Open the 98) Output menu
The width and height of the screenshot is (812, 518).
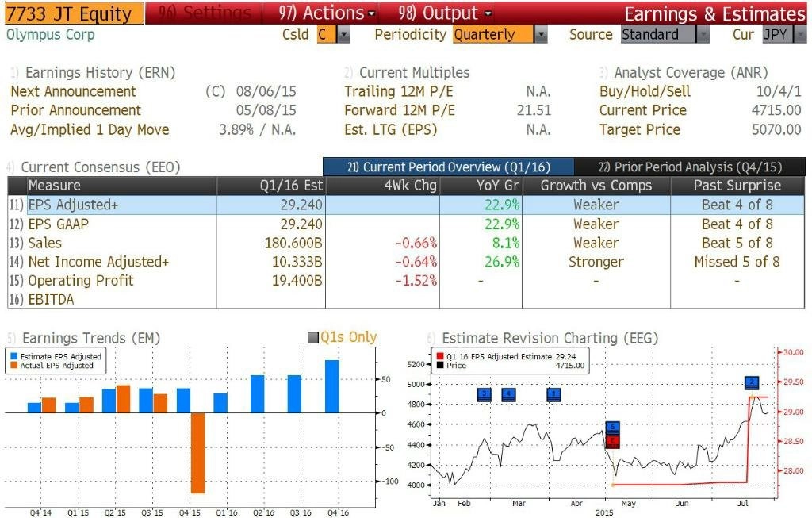tap(444, 13)
